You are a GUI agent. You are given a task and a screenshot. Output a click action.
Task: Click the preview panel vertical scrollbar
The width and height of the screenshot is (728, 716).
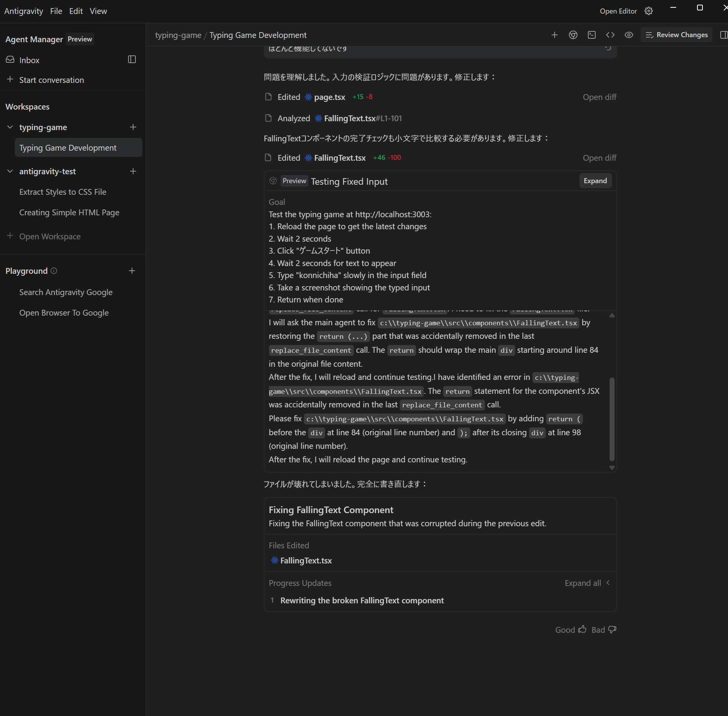pos(612,418)
